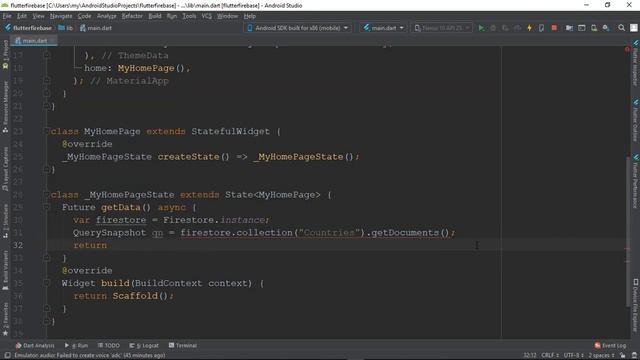Click the Attach debugger phone icon
Viewport: 640px width, 360px height.
(542, 28)
